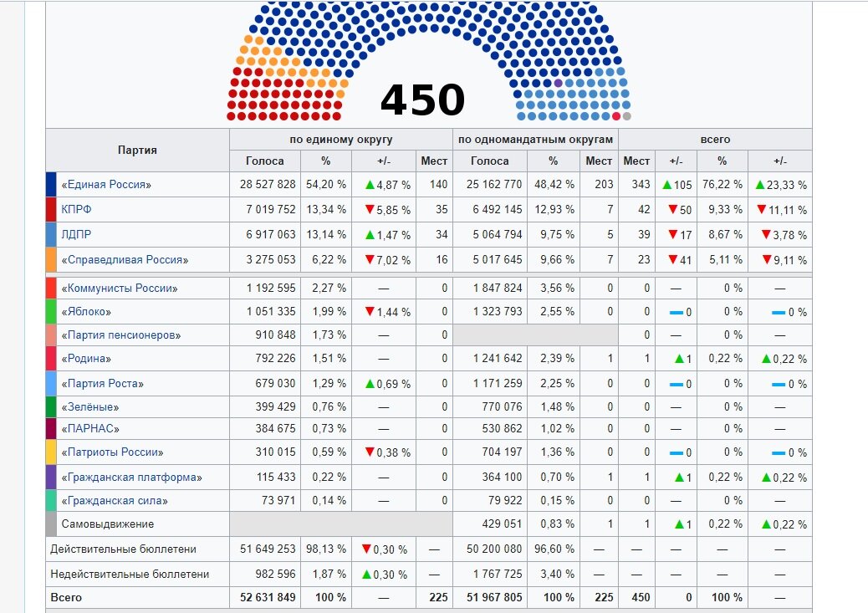Screen dimensions: 868x613
Task: Open the «Единая Россия» party link
Action: point(106,184)
